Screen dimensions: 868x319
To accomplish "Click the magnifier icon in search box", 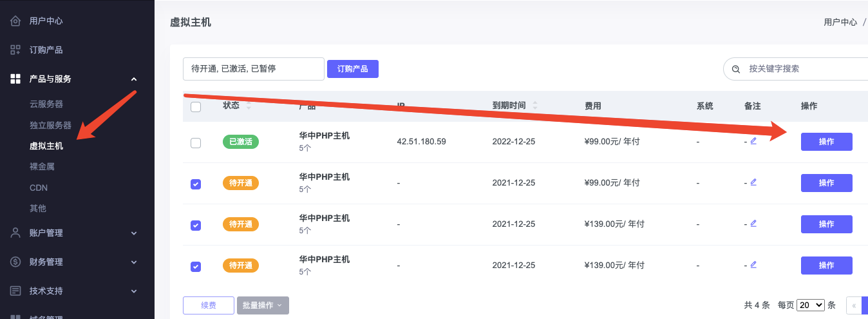I will tap(736, 69).
